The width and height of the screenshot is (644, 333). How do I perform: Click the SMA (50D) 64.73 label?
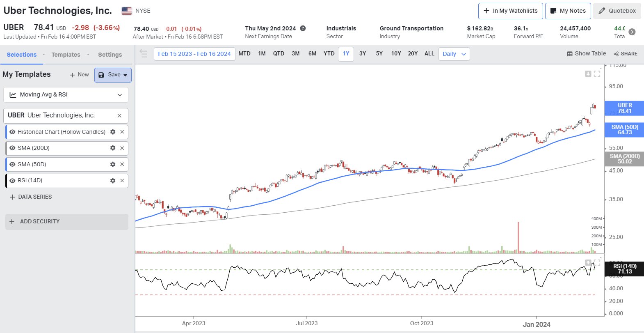click(x=624, y=130)
